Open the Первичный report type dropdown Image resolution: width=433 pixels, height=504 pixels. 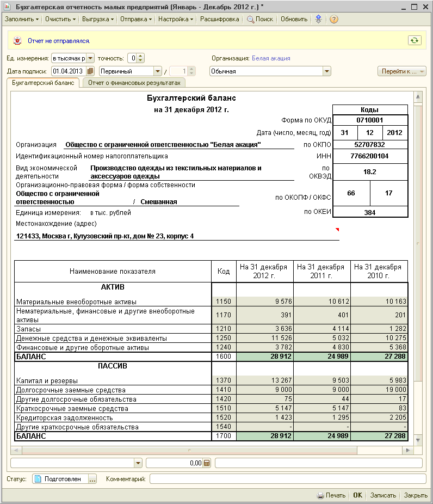[158, 71]
